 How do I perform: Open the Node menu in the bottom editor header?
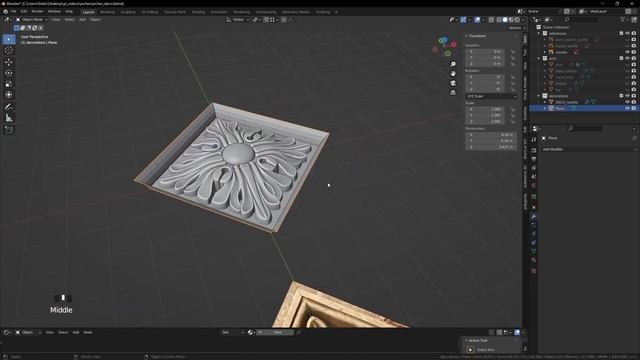(88, 332)
